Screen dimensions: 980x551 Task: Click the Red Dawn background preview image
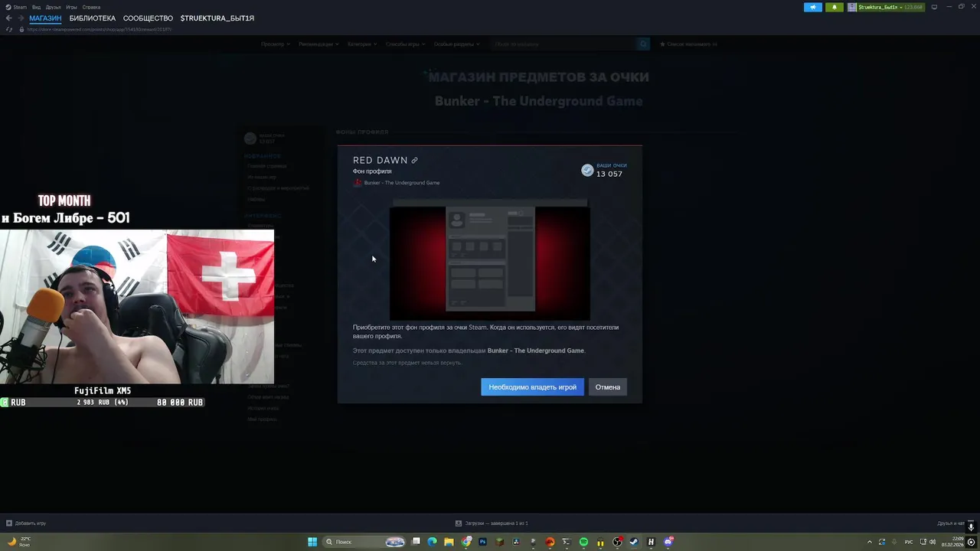pos(490,260)
